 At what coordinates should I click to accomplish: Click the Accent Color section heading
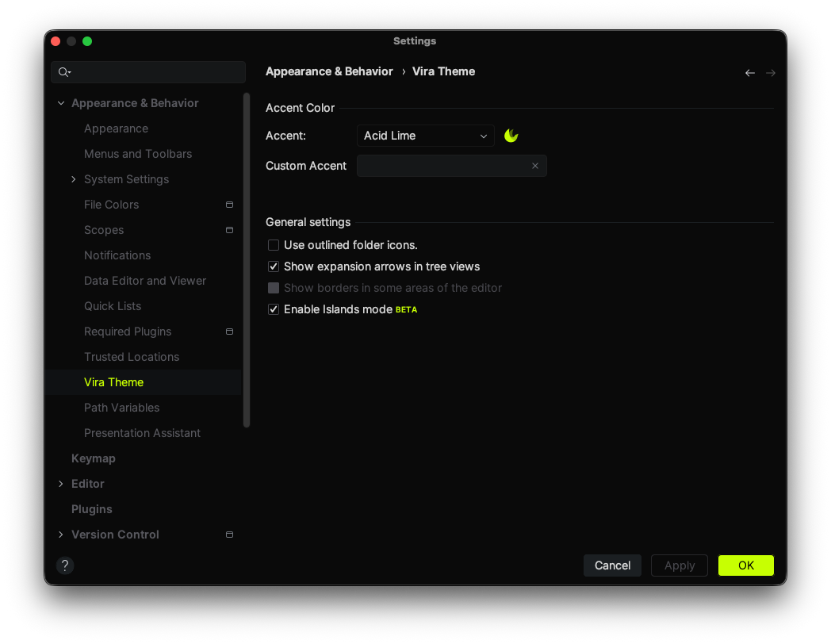[x=300, y=108]
